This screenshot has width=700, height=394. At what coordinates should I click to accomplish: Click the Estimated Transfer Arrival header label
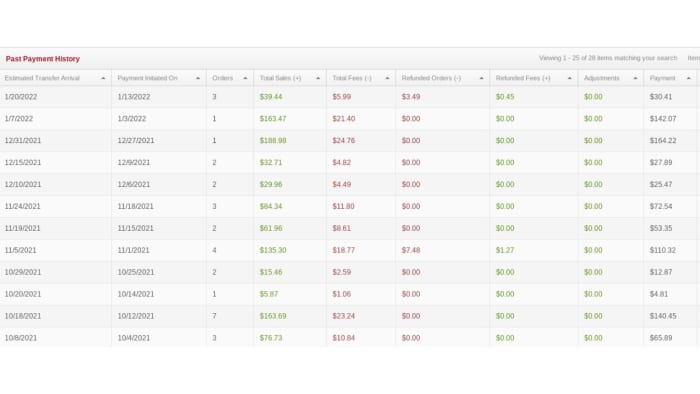coord(42,78)
